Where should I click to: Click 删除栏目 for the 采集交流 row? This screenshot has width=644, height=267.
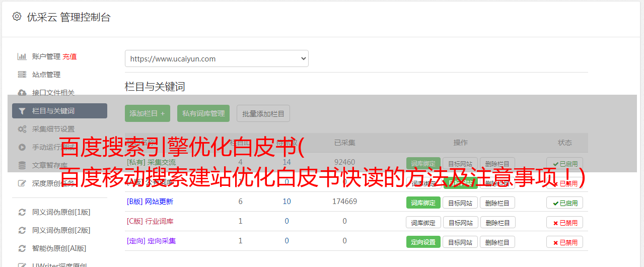497,163
